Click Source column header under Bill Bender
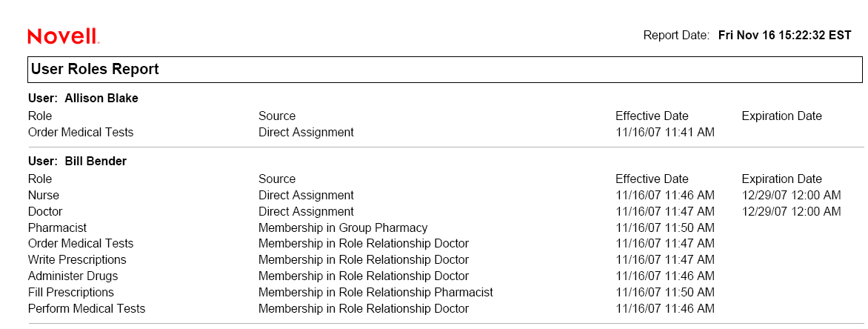 pyautogui.click(x=277, y=179)
